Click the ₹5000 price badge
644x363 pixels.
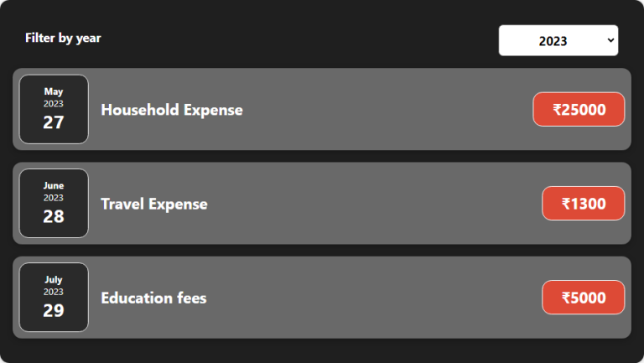pyautogui.click(x=584, y=298)
